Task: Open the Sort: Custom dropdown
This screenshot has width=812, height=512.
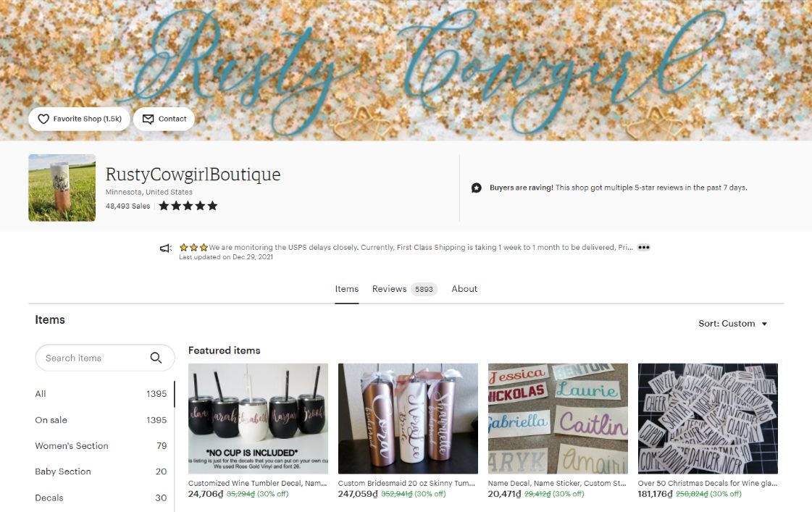Action: click(x=732, y=324)
